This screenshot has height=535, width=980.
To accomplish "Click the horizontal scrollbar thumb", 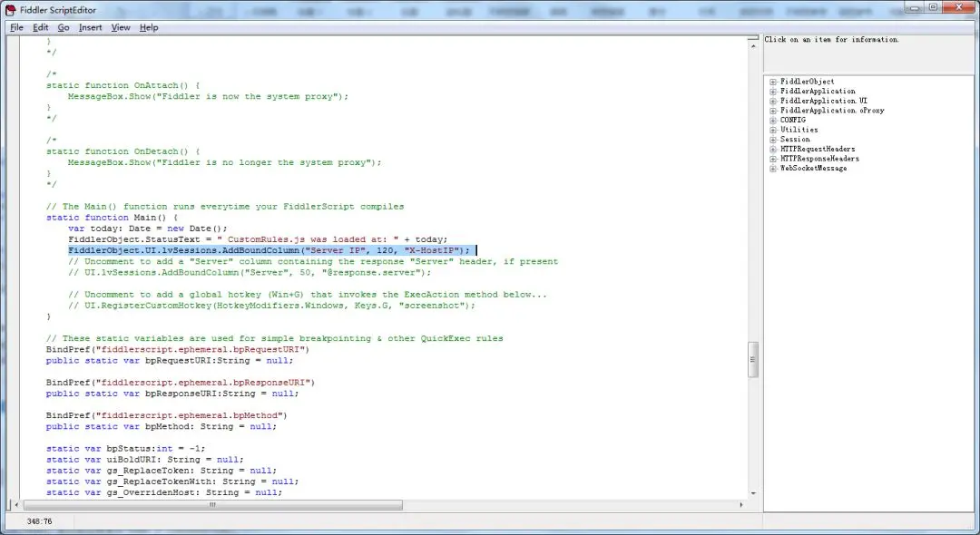I will coord(212,505).
